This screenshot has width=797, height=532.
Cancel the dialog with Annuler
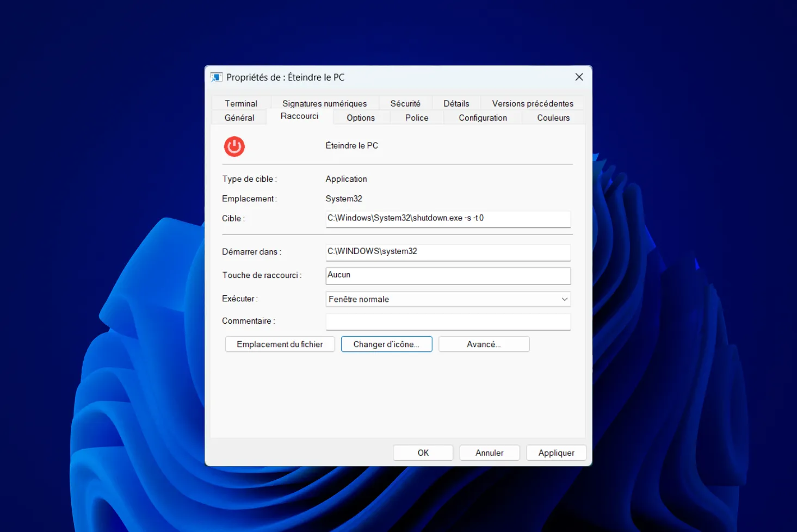[489, 452]
